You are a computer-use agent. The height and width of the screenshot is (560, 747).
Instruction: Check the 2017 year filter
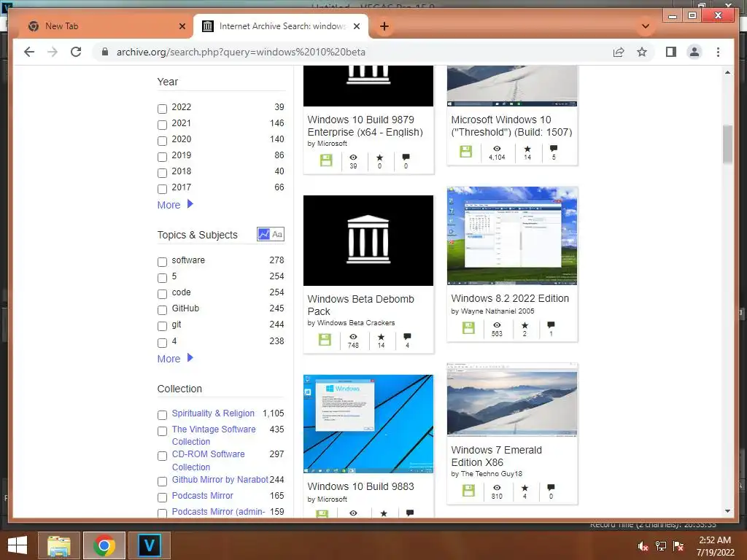tap(162, 189)
